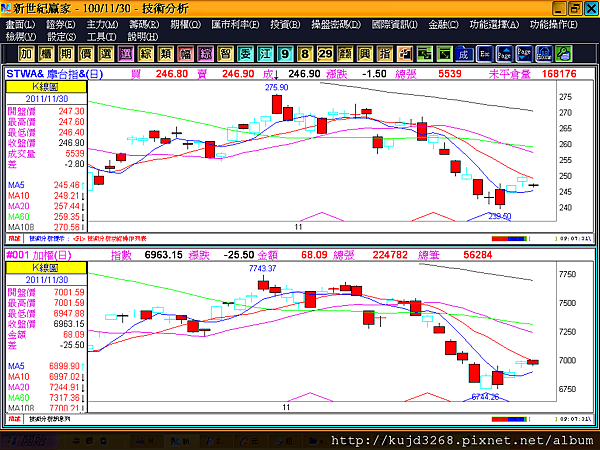The width and height of the screenshot is (600, 450).
Task: Click the #001 加權(日) chart title
Action: 39,255
